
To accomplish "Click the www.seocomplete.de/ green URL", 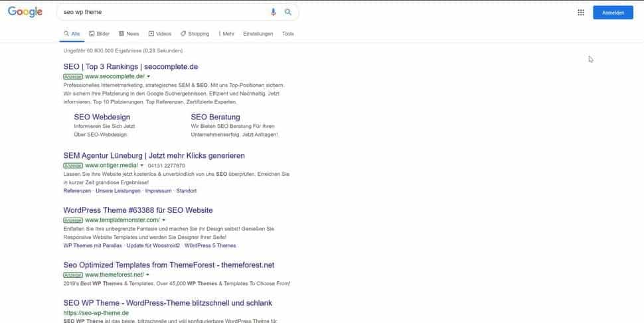I will 115,76.
